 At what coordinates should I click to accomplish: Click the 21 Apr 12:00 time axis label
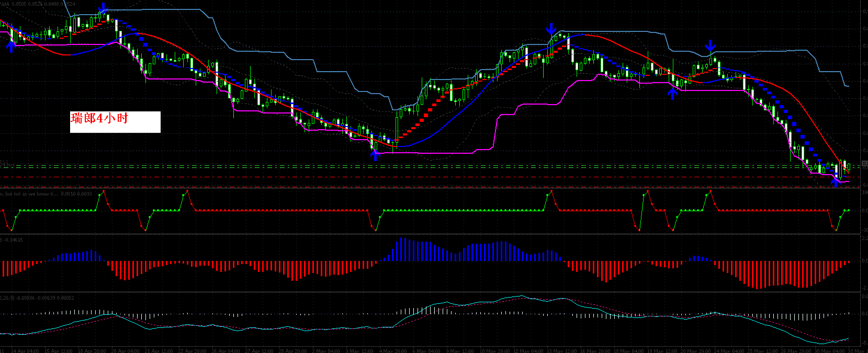click(x=159, y=351)
